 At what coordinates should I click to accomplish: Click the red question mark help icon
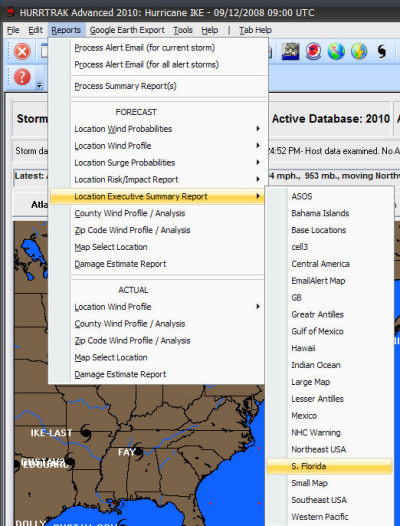pos(22,77)
